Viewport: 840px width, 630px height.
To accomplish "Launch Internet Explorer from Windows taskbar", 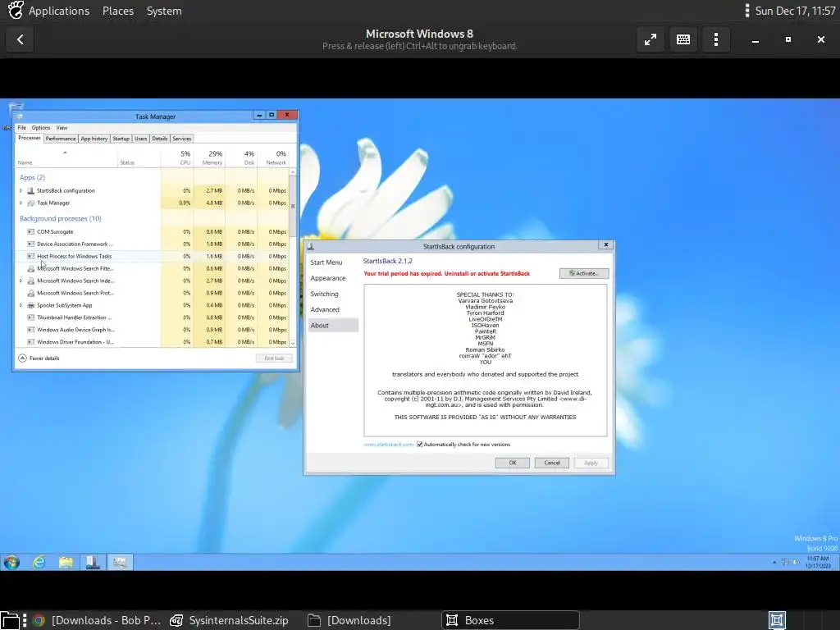I will coord(39,562).
